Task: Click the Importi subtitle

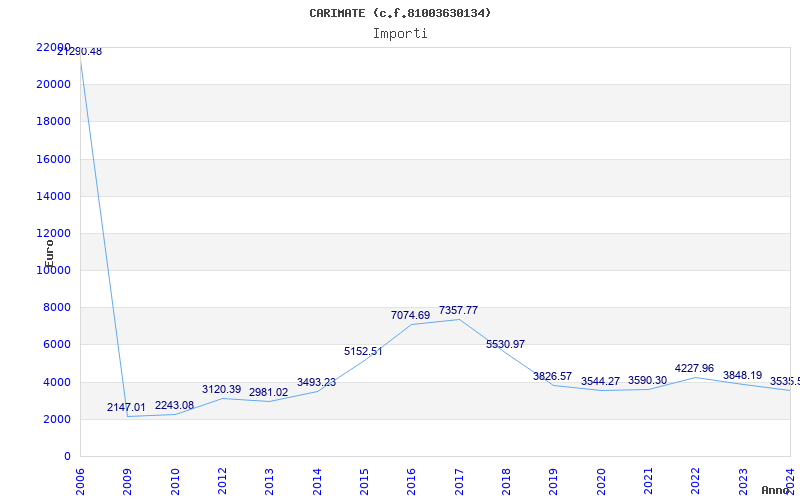Action: click(x=400, y=34)
